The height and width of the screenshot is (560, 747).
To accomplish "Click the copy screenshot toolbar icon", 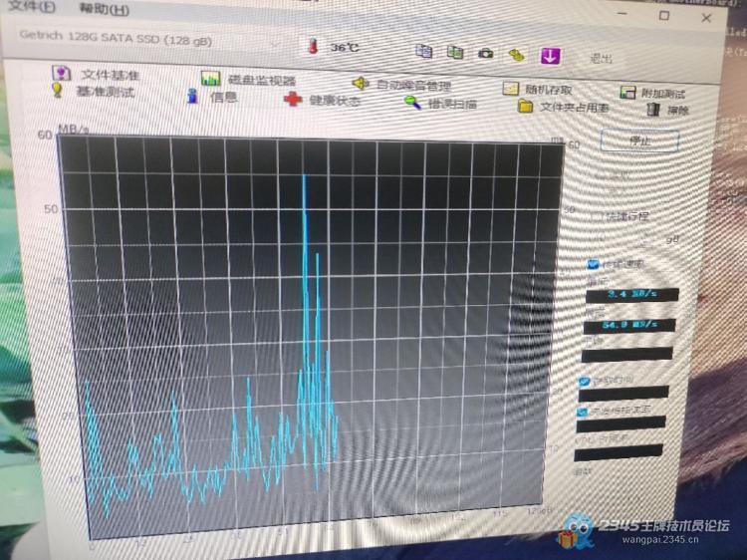I will [x=455, y=52].
